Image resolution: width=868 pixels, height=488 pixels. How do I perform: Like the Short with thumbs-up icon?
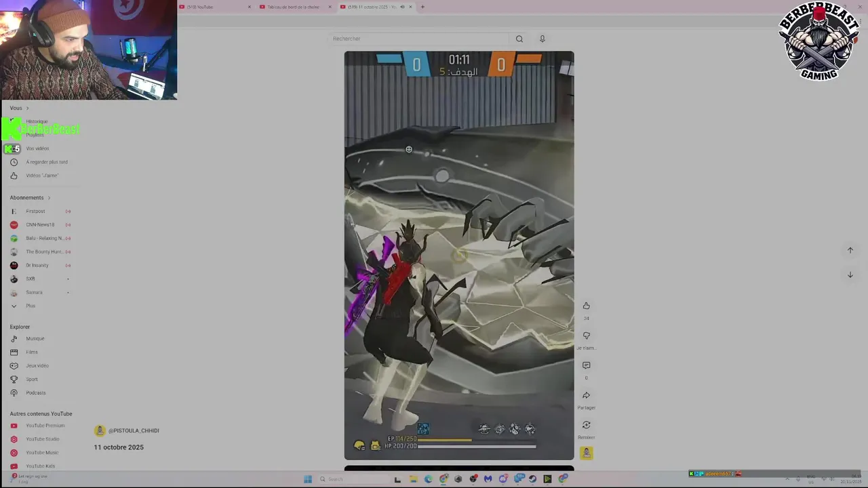pyautogui.click(x=587, y=306)
